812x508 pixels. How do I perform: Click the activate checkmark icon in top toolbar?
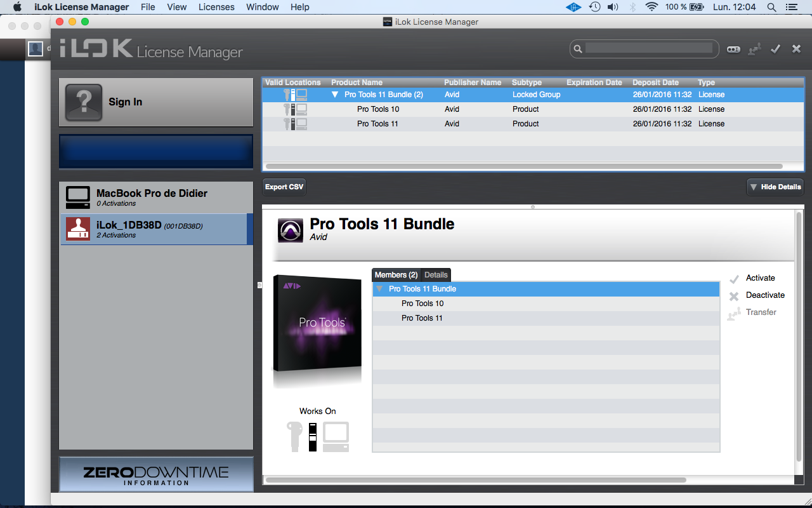coord(775,49)
